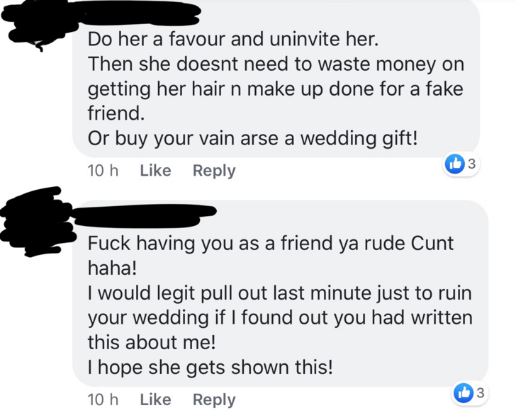Click the line 'Or buy your vain arse a wedding gift!'
This screenshot has height=420, width=516.
tap(253, 138)
